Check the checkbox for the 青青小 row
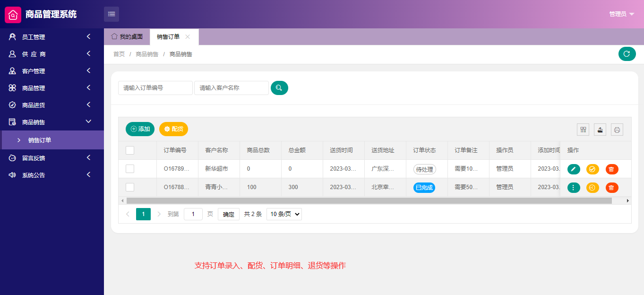644x295 pixels. [130, 187]
